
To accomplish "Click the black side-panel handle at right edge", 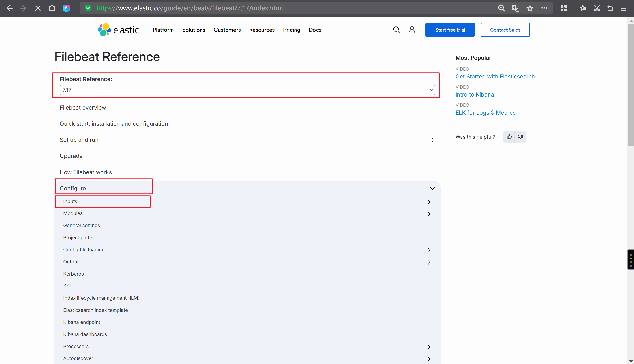I will click(631, 259).
